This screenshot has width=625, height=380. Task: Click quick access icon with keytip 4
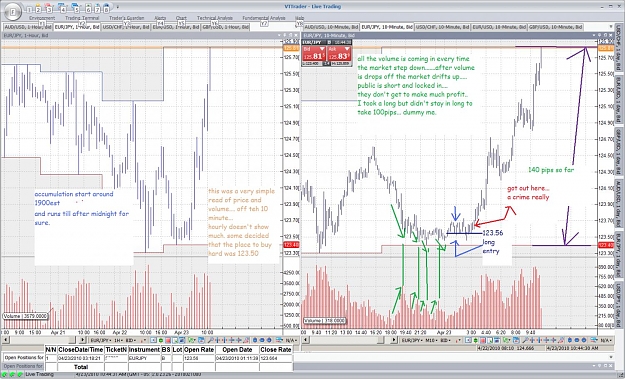pos(63,9)
